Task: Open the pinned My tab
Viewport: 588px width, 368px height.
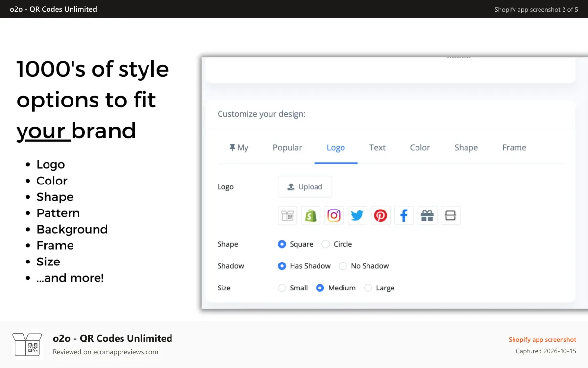Action: tap(239, 147)
